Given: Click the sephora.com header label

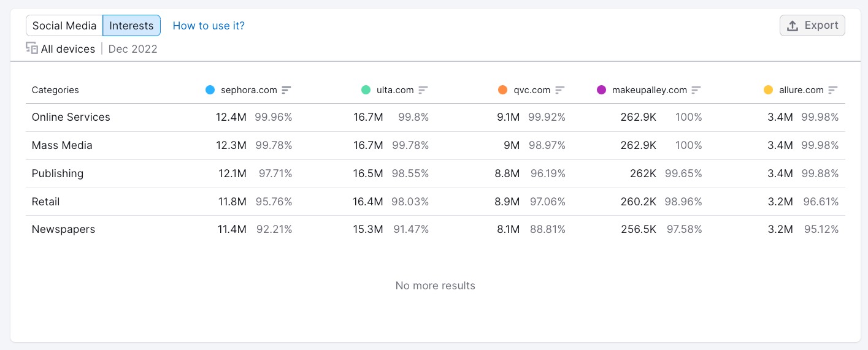Looking at the screenshot, I should (x=249, y=90).
